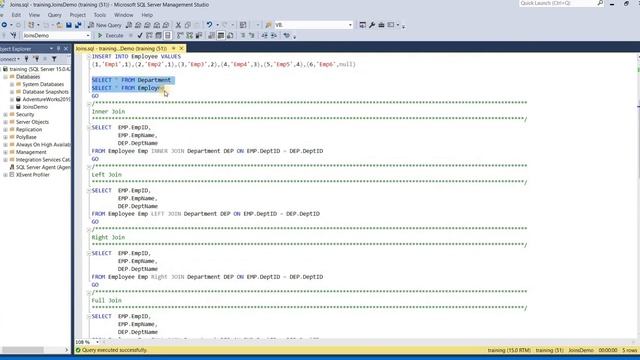This screenshot has height=360, width=640.
Task: Open the JoinsDemo database dropdown
Action: pyautogui.click(x=88, y=36)
